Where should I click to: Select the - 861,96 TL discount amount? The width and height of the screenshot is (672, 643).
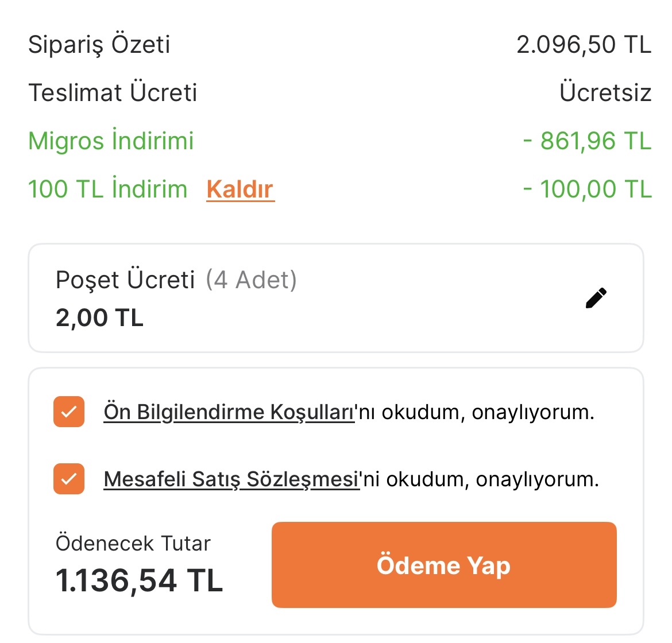587,141
